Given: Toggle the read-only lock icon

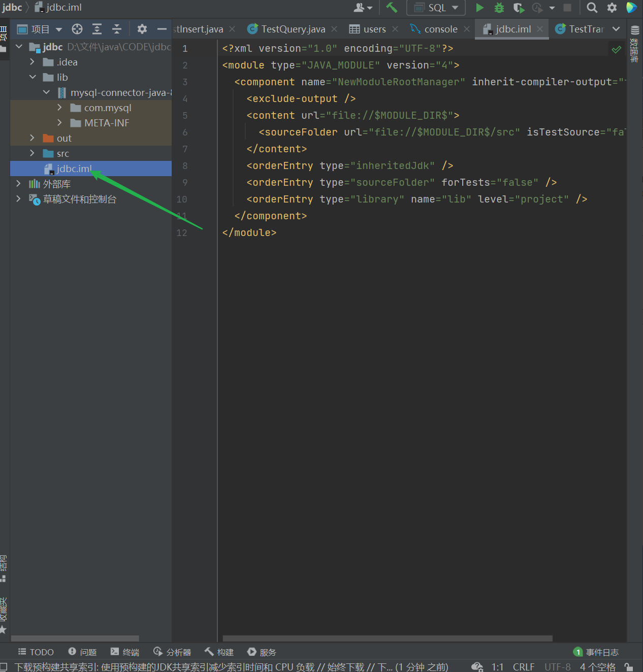Looking at the screenshot, I should pyautogui.click(x=629, y=667).
